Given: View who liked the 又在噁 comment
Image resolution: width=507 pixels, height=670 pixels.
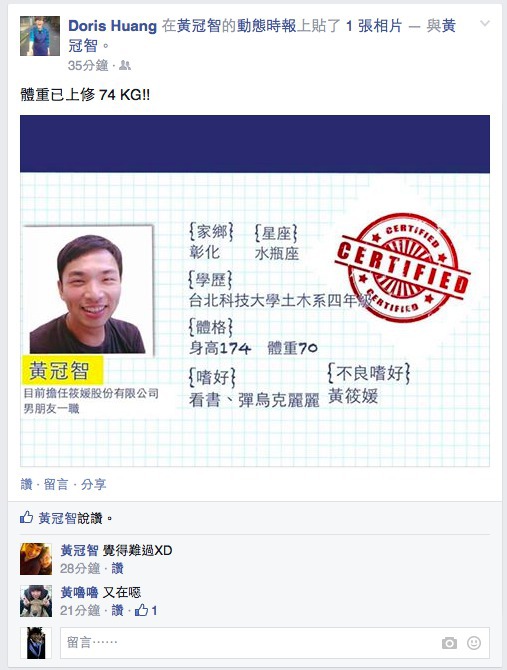Looking at the screenshot, I should click(146, 610).
